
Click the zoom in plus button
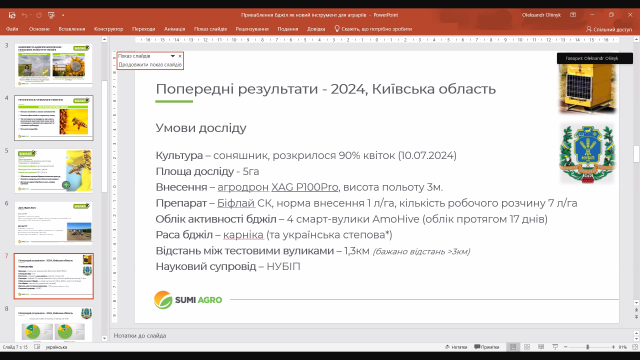point(613,347)
